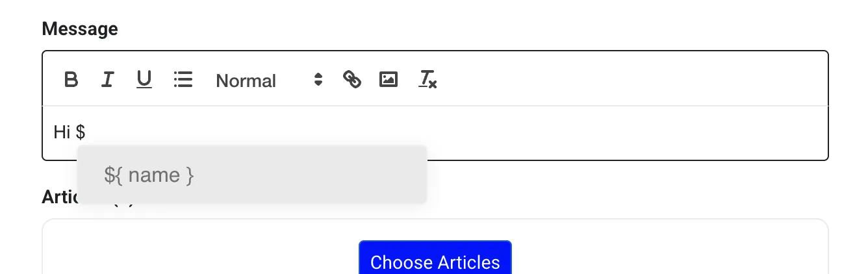The height and width of the screenshot is (274, 868).
Task: Apply underline formatting
Action: (144, 80)
